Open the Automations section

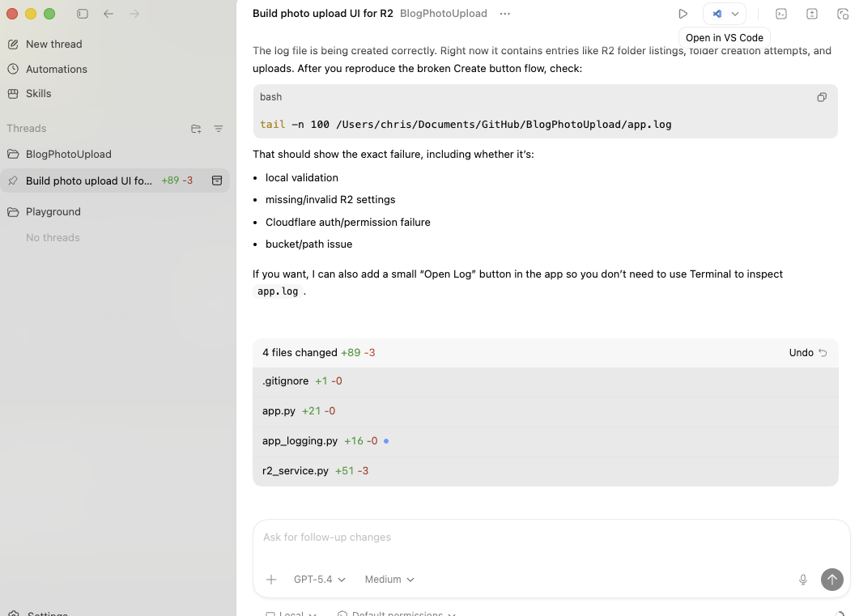point(56,69)
